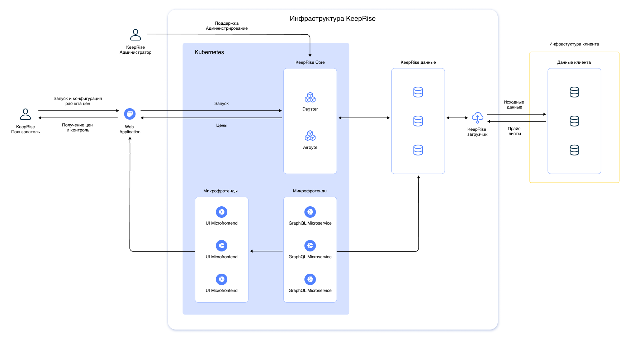Click the KeepRise Пользователь person icon
This screenshot has width=644, height=341.
[x=25, y=114]
